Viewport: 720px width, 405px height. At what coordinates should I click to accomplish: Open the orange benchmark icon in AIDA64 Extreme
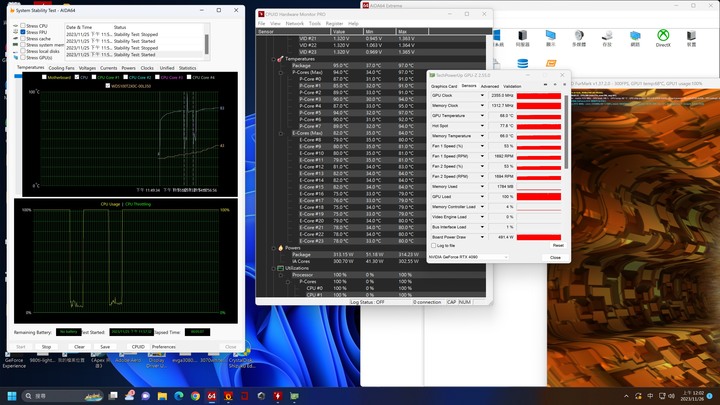pos(551,63)
